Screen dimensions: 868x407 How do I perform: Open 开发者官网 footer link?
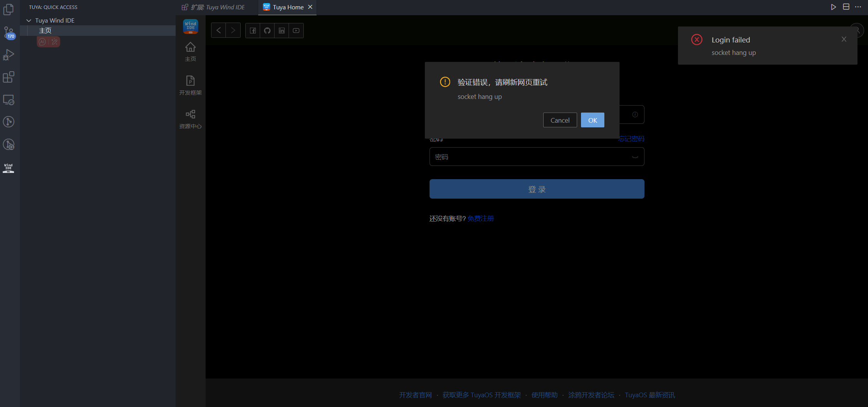coord(416,395)
